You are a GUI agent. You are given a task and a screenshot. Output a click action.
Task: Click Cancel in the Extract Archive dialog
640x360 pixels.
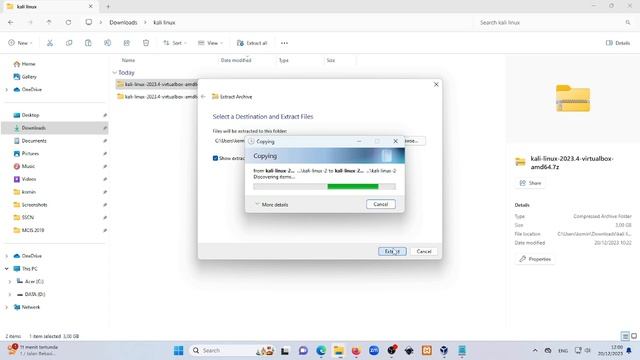point(424,251)
